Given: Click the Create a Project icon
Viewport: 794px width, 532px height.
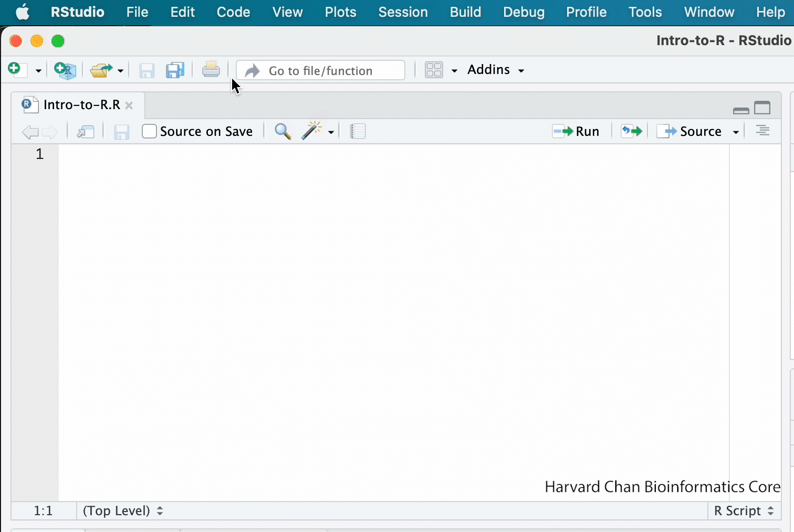Looking at the screenshot, I should 65,70.
